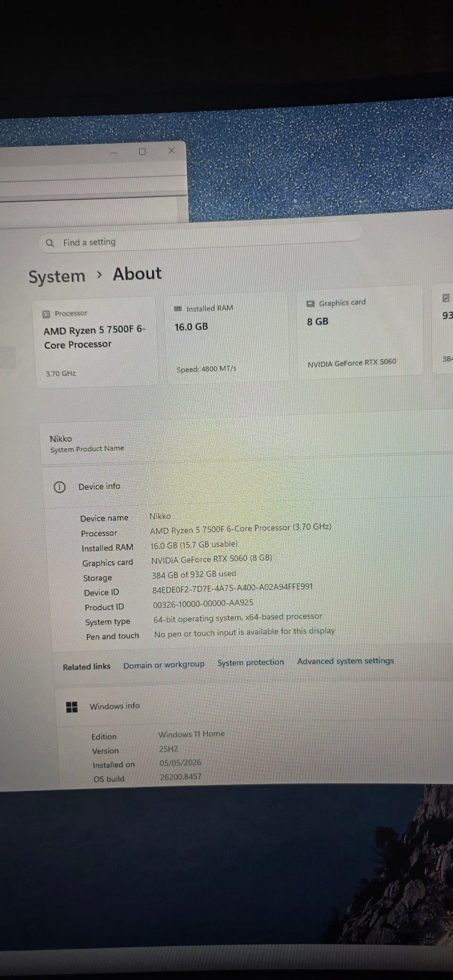Click 16.0 GB (15.7 GB usable) value
The height and width of the screenshot is (980, 453).
(x=194, y=545)
